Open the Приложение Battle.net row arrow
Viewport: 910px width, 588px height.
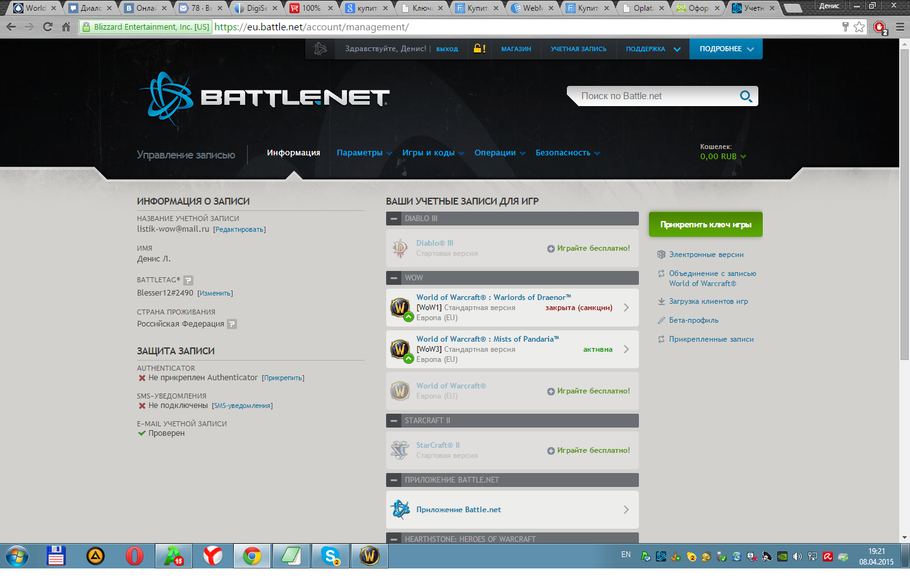(626, 510)
